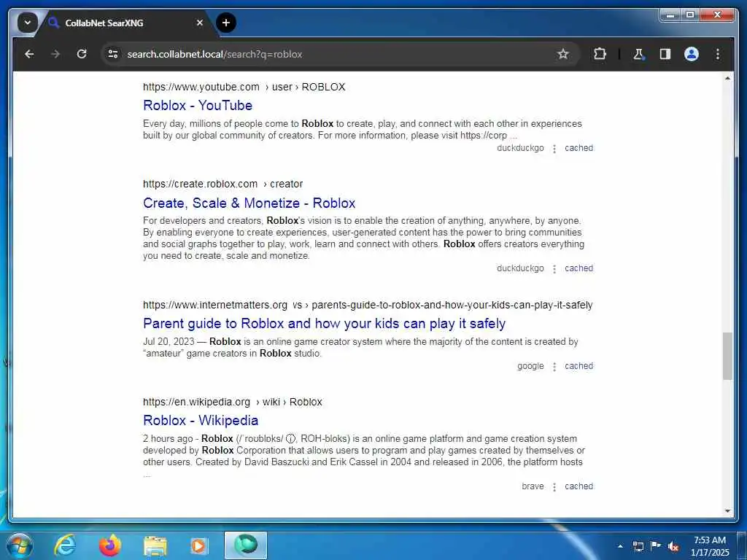This screenshot has width=747, height=560.
Task: Open Parent guide to Roblox result link
Action: 324,323
